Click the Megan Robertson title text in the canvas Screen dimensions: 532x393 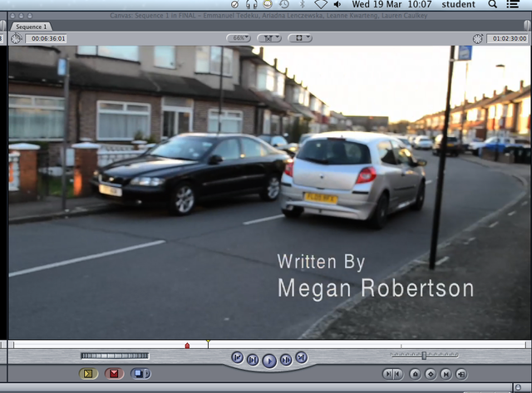pyautogui.click(x=376, y=289)
